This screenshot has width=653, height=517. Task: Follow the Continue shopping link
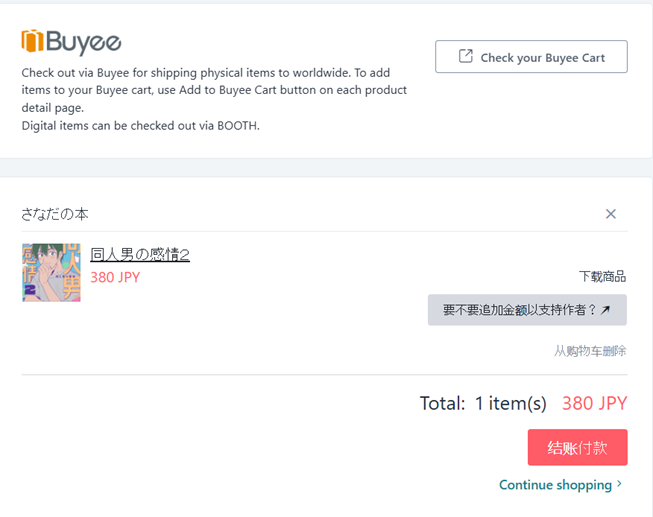(555, 485)
